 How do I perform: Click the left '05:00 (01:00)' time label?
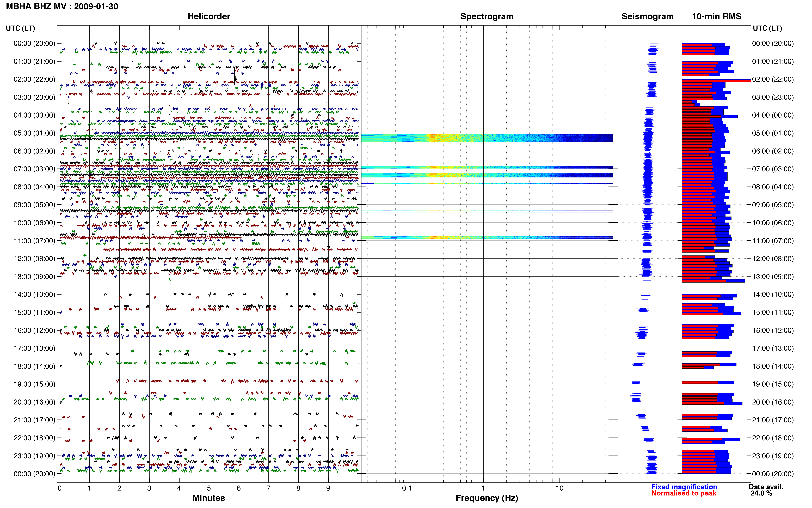34,133
